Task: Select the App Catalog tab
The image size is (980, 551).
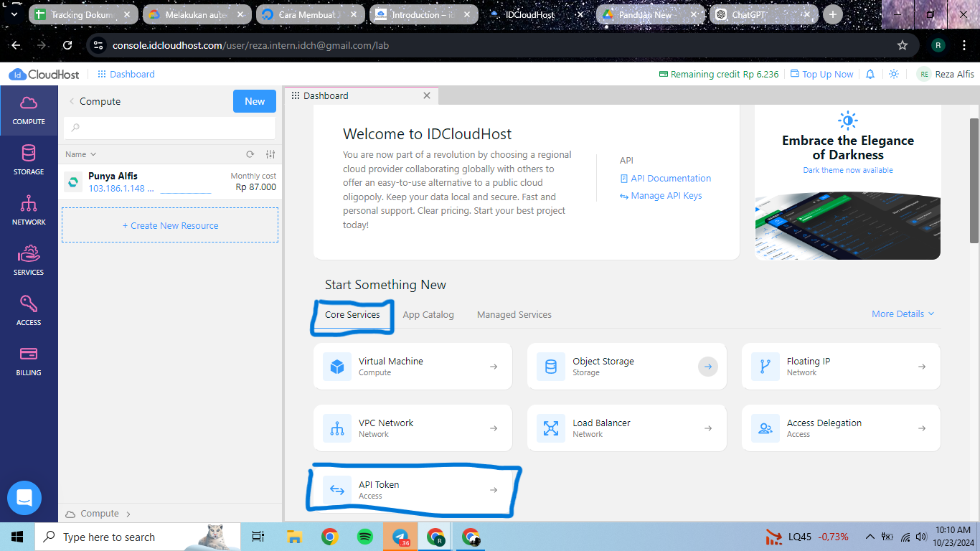Action: click(x=428, y=314)
